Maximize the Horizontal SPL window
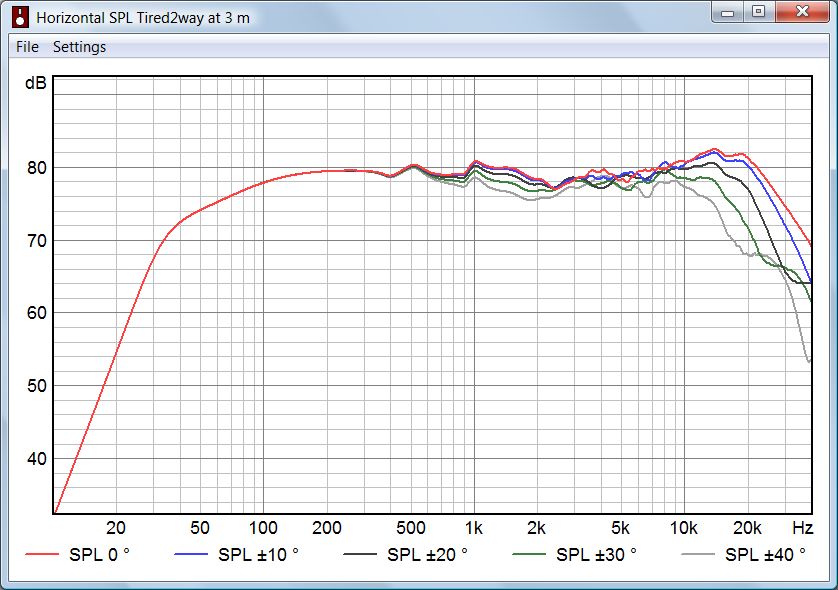838x590 pixels. pos(758,11)
